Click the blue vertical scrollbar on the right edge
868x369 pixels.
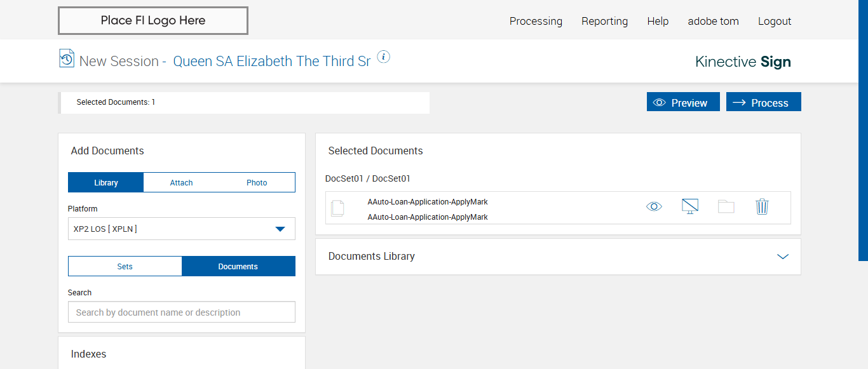point(863,127)
